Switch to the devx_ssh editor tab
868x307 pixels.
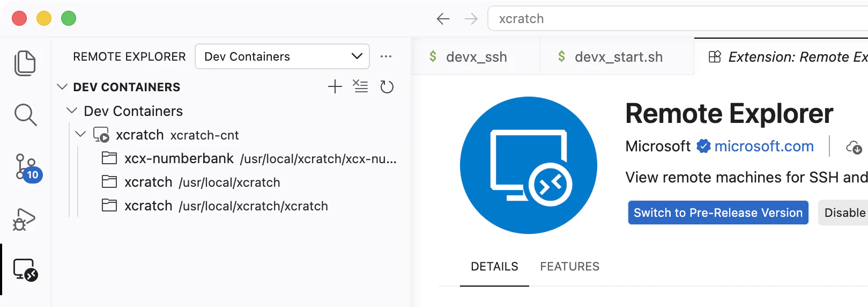476,56
